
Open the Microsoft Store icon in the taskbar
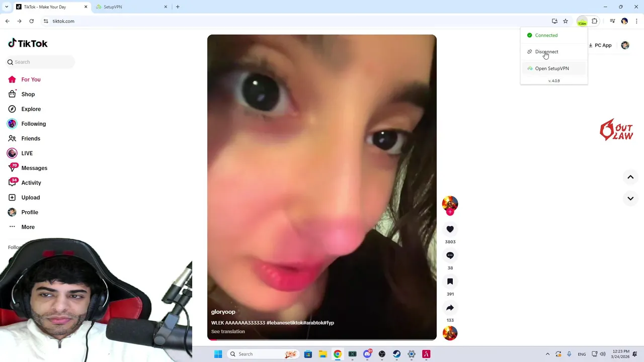308,354
